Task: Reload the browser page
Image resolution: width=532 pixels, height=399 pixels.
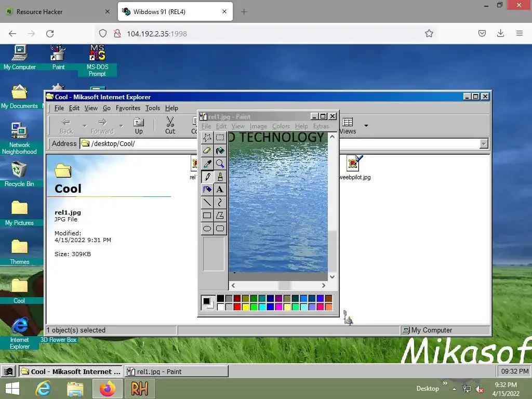Action: (x=50, y=33)
